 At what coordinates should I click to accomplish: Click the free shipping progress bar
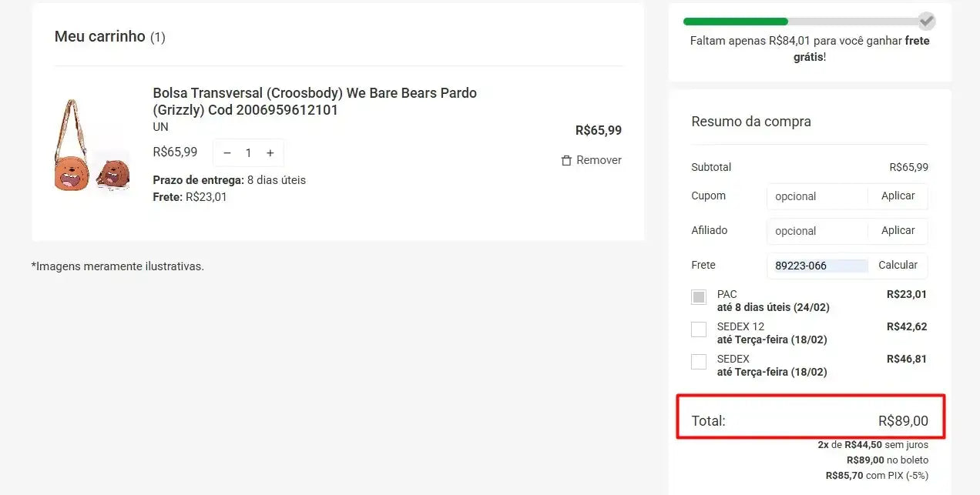[801, 22]
